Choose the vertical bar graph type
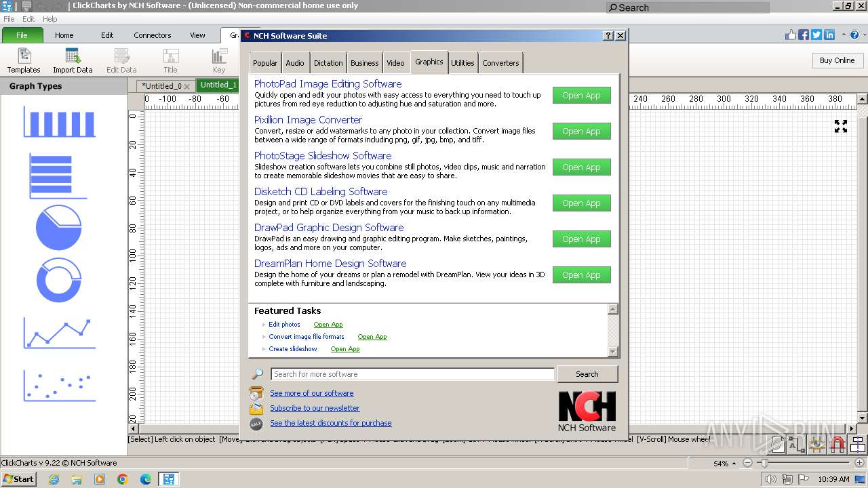Screen dimensions: 868x488 60,121
